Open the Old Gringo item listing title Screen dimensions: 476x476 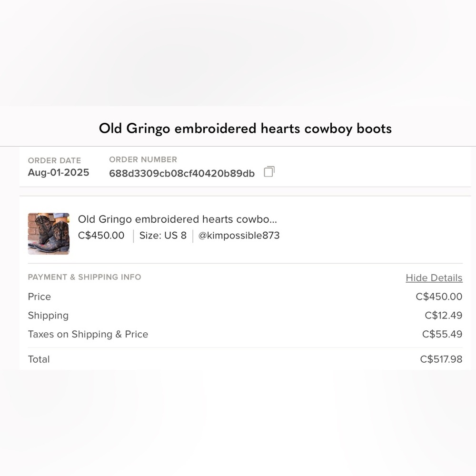pyautogui.click(x=177, y=219)
